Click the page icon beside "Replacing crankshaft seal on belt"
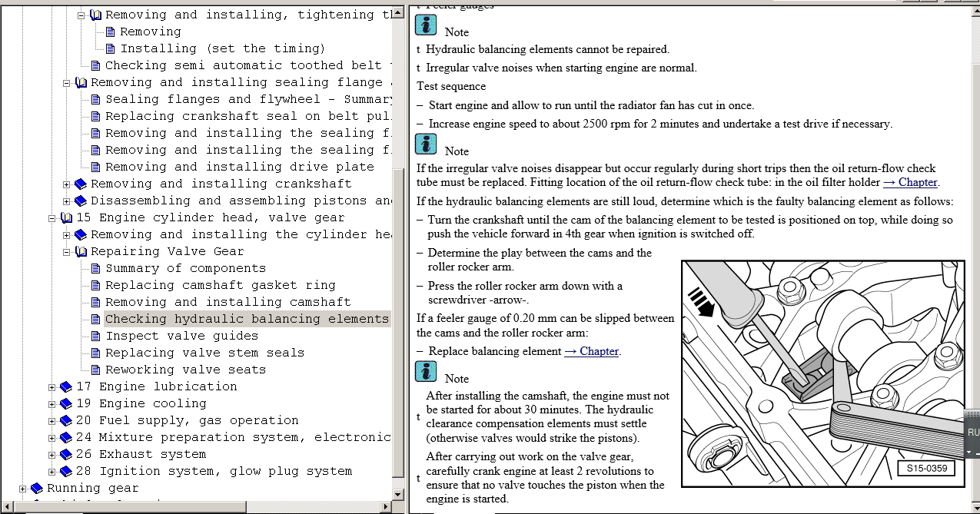The width and height of the screenshot is (980, 514). pos(95,116)
